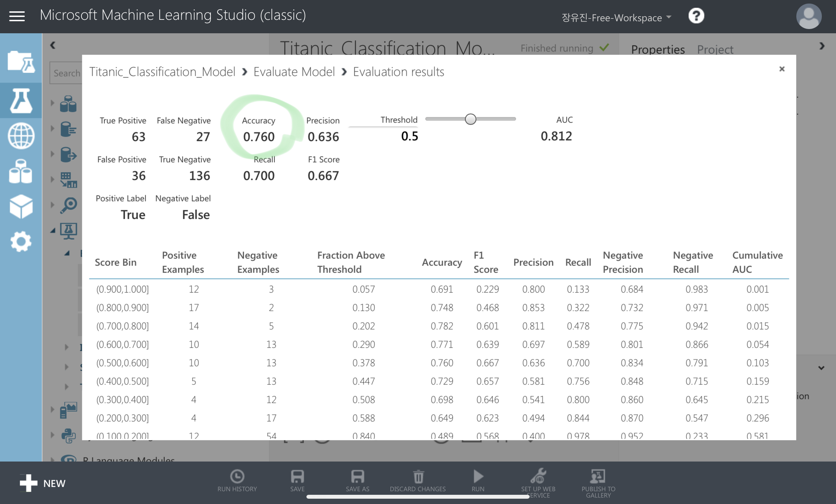Click the Finished running status text
Image resolution: width=836 pixels, height=504 pixels.
click(x=557, y=48)
